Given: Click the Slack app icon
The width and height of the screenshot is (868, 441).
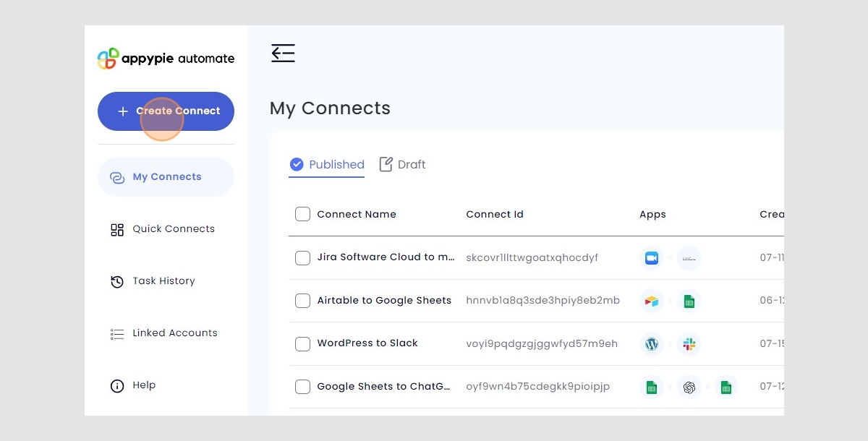Looking at the screenshot, I should pyautogui.click(x=689, y=344).
